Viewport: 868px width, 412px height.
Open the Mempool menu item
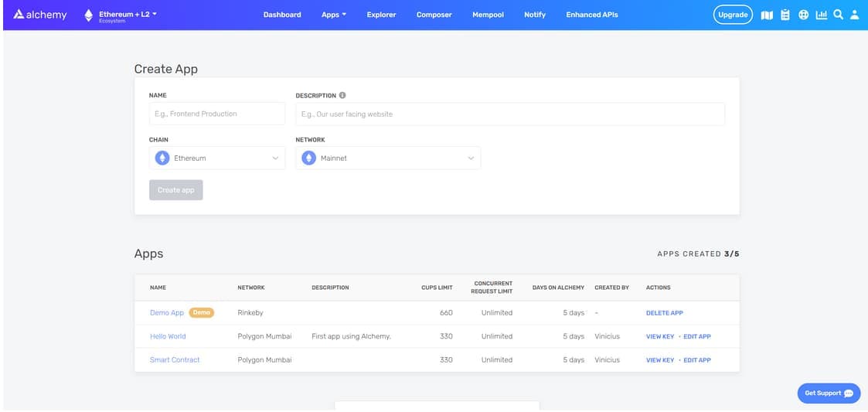pyautogui.click(x=488, y=15)
